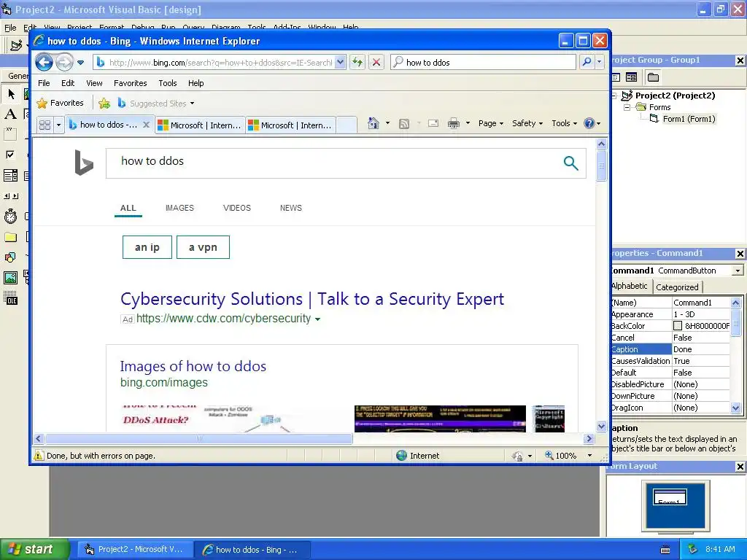747x560 pixels.
Task: Switch to Bing NEWS tab
Action: point(290,208)
